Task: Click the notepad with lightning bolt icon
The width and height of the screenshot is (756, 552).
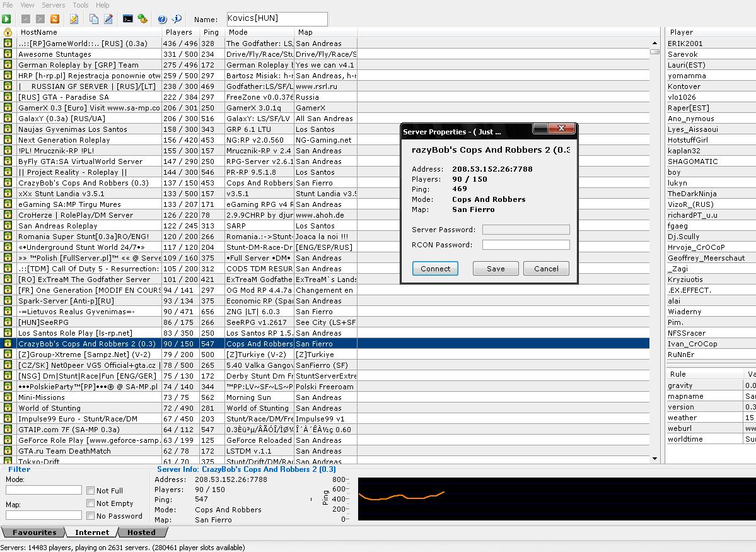Action: pyautogui.click(x=74, y=19)
